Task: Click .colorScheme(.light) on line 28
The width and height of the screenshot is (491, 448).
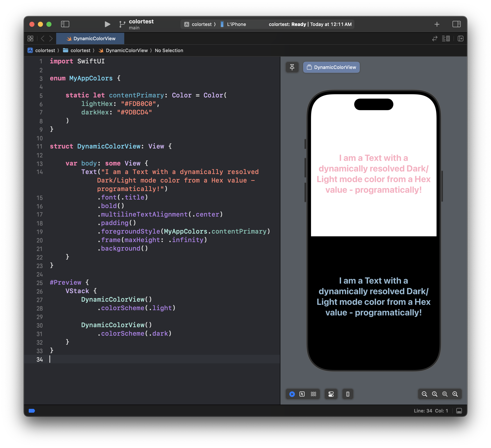Action: click(x=136, y=308)
